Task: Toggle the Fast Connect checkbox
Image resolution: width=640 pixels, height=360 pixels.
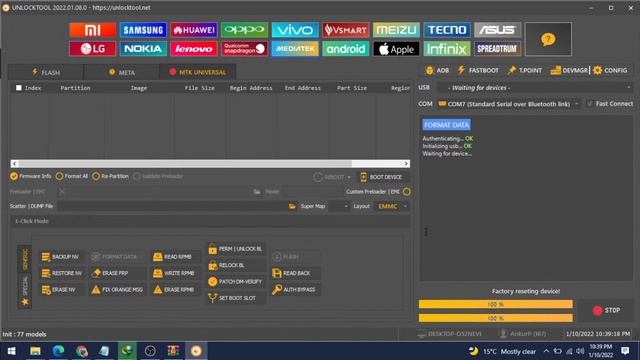Action: click(589, 104)
